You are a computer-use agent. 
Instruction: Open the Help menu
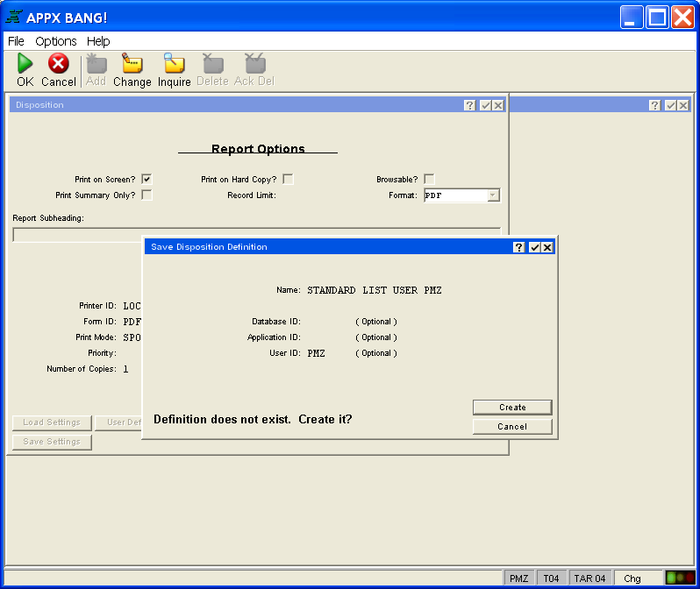98,41
